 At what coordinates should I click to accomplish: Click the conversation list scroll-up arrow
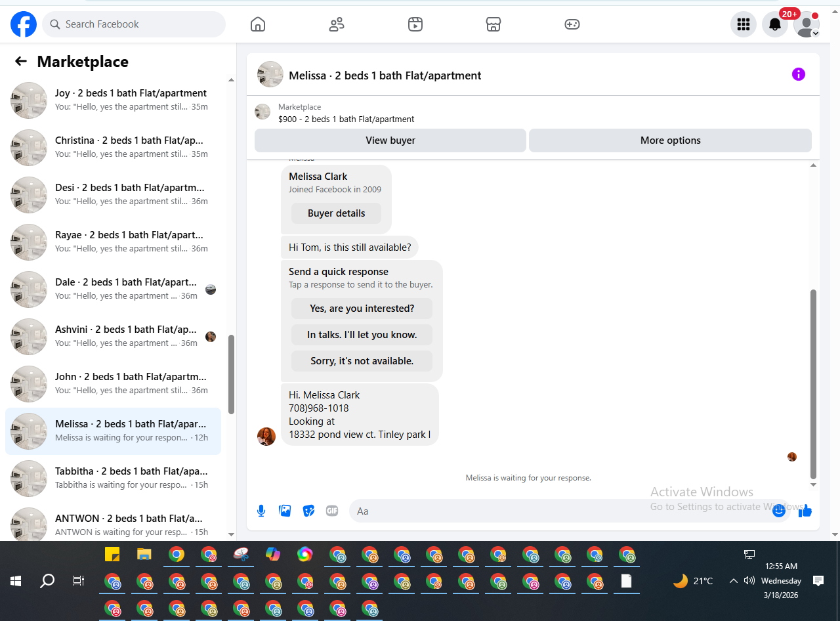click(x=231, y=80)
